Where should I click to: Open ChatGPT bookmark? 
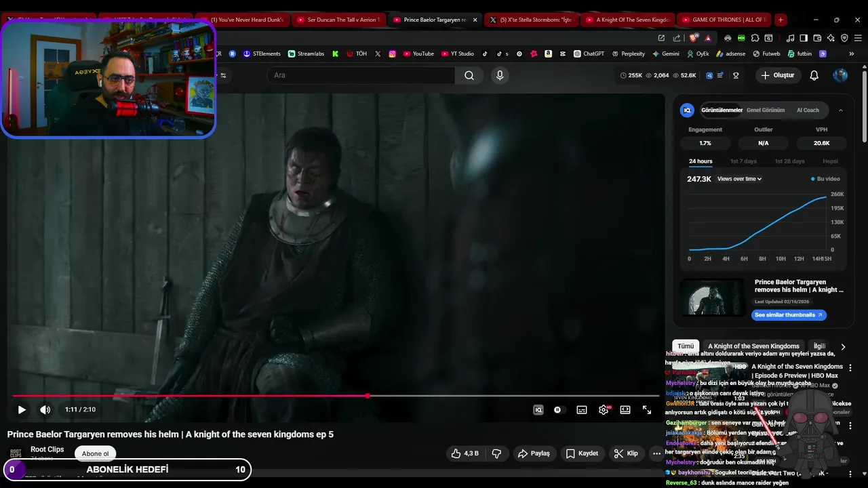coord(589,54)
